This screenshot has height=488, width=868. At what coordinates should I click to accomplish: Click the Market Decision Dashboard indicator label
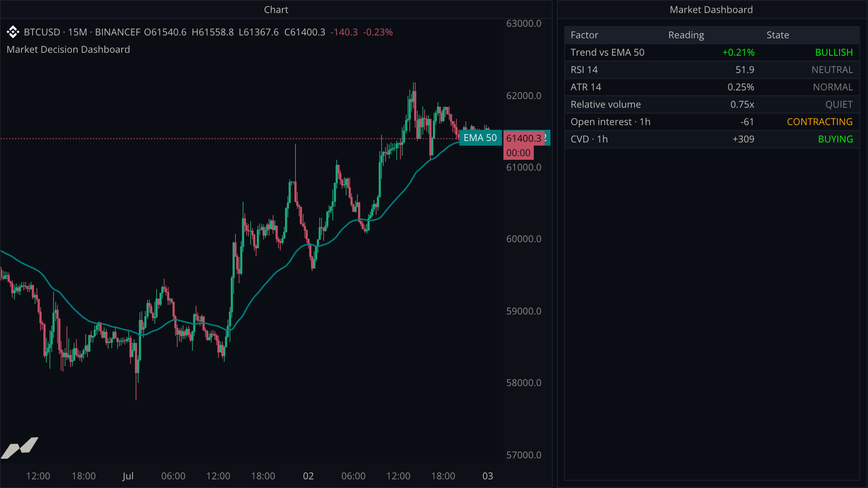(x=68, y=50)
